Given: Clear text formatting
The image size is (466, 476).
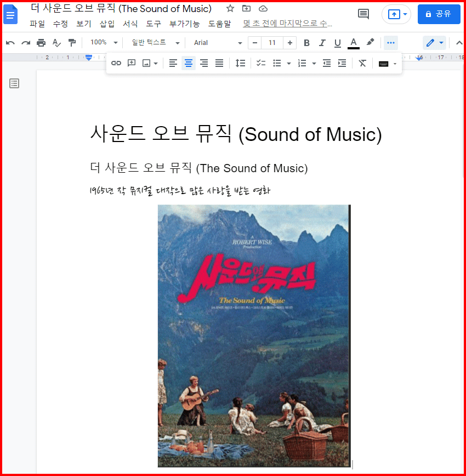Looking at the screenshot, I should (x=362, y=63).
